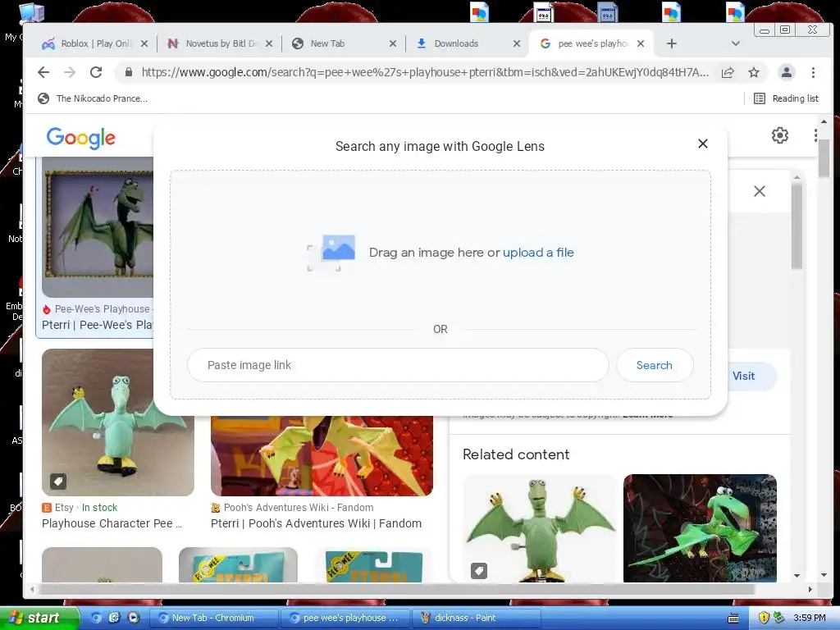840x630 pixels.
Task: Open related content Pterri artwork image
Action: point(701,528)
